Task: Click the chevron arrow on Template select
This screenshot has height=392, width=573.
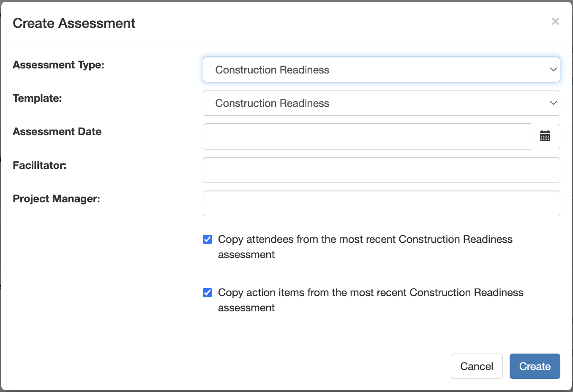Action: click(553, 103)
